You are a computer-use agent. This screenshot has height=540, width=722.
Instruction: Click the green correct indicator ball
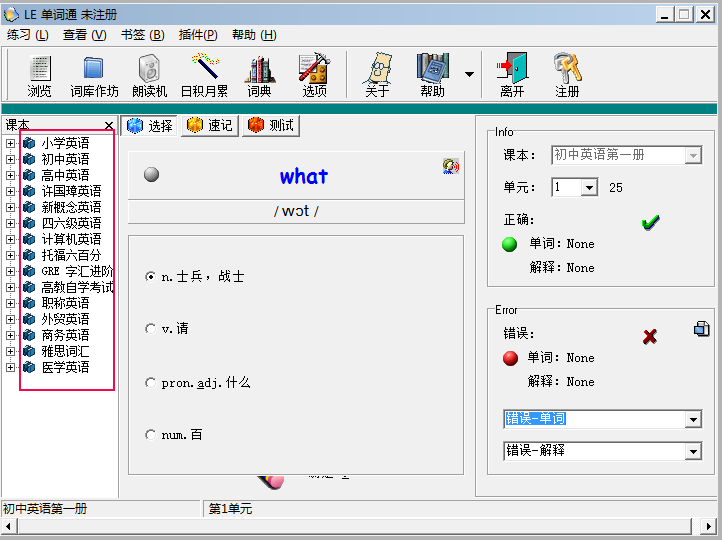(x=509, y=244)
